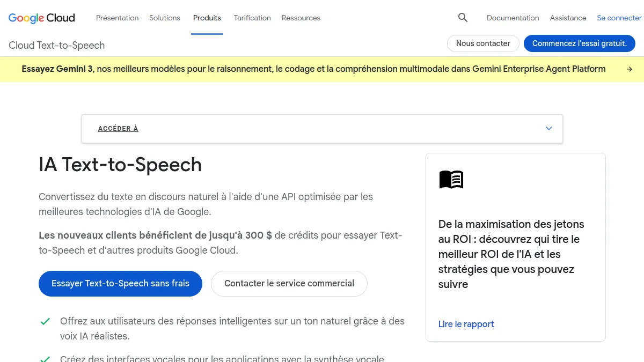
Task: Open the Lire le rapport link
Action: tap(466, 324)
